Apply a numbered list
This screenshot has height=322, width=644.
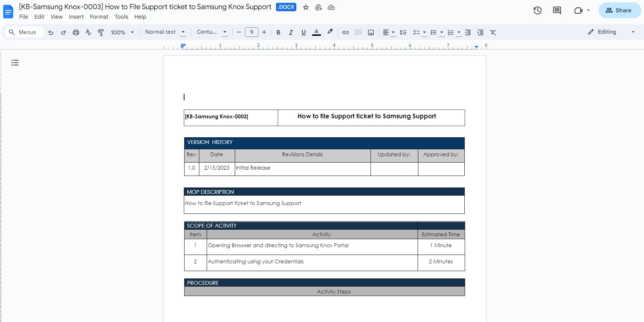coord(451,32)
